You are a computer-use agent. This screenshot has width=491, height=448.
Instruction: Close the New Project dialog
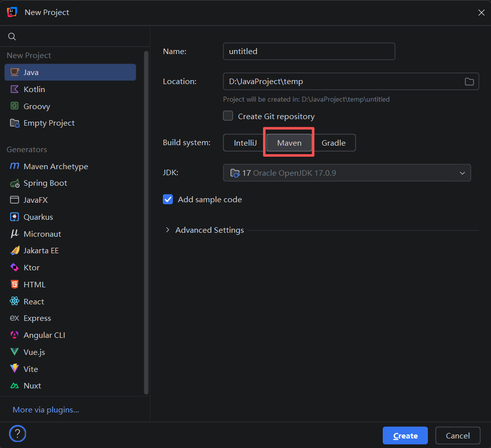tap(481, 13)
